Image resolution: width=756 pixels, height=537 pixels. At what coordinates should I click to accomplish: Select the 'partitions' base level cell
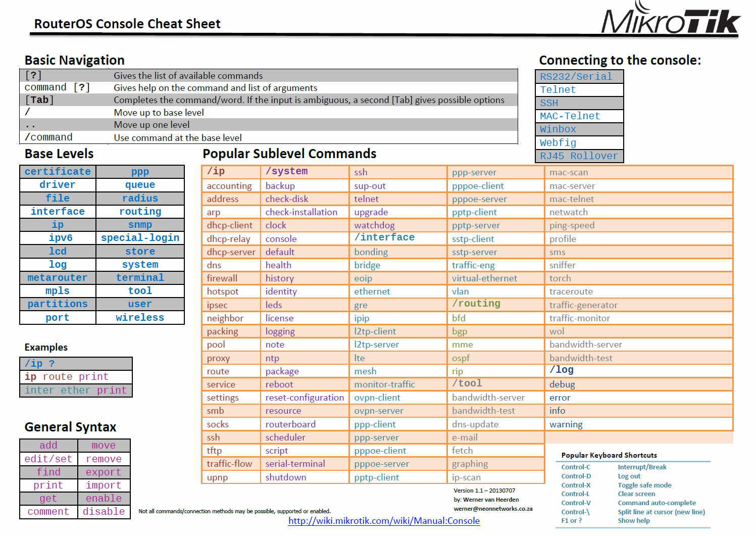58,304
